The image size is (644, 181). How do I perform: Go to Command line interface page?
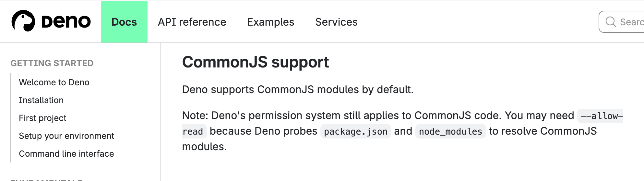[66, 154]
